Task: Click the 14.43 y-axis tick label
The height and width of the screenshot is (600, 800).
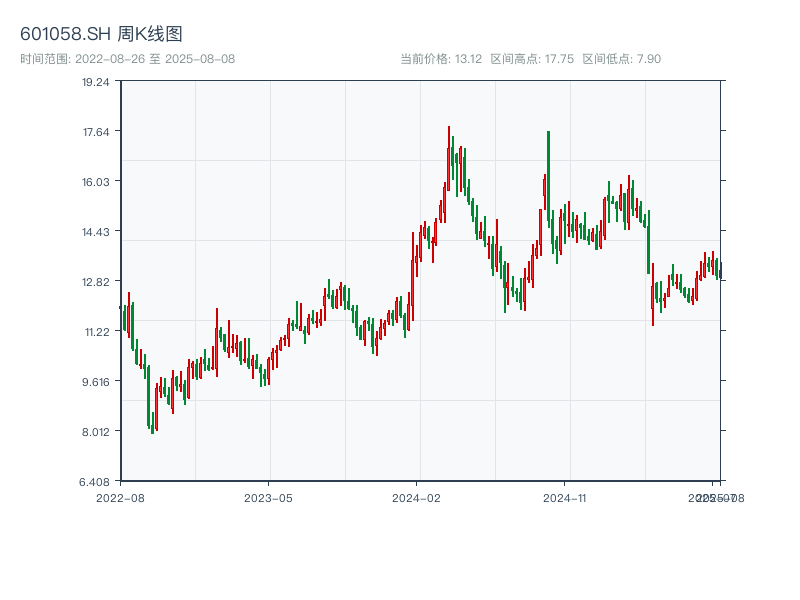Action: (95, 232)
